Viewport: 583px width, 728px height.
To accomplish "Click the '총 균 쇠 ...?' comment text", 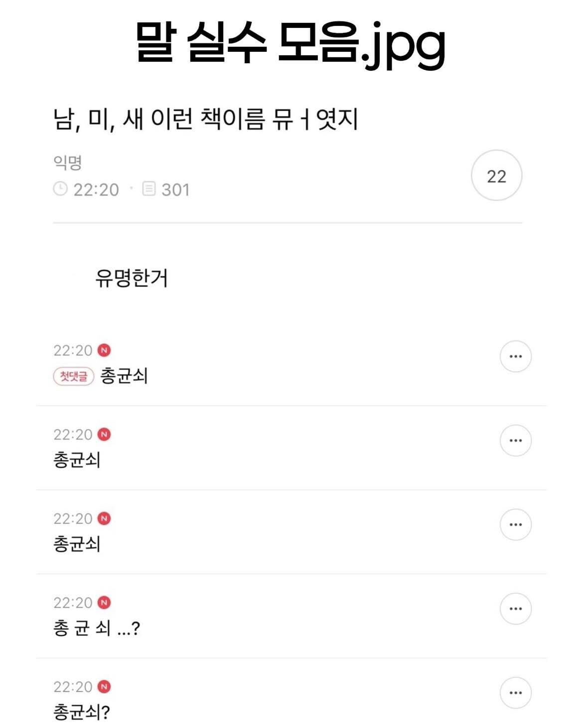I will pyautogui.click(x=97, y=628).
